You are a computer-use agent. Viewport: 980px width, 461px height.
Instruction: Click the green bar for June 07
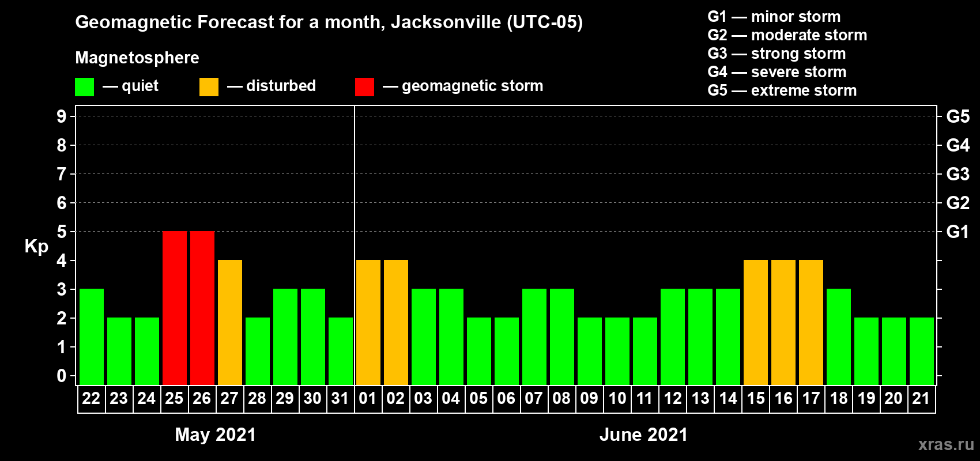point(534,337)
